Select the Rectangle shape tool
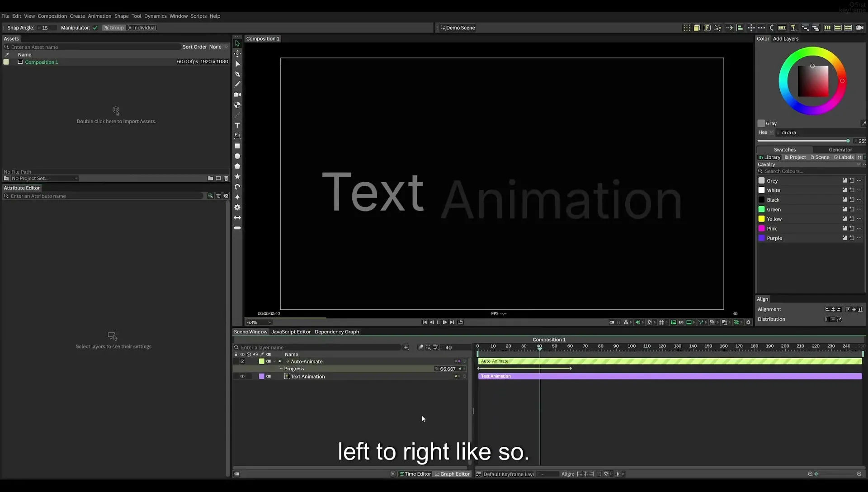The height and width of the screenshot is (492, 868). coord(237,146)
